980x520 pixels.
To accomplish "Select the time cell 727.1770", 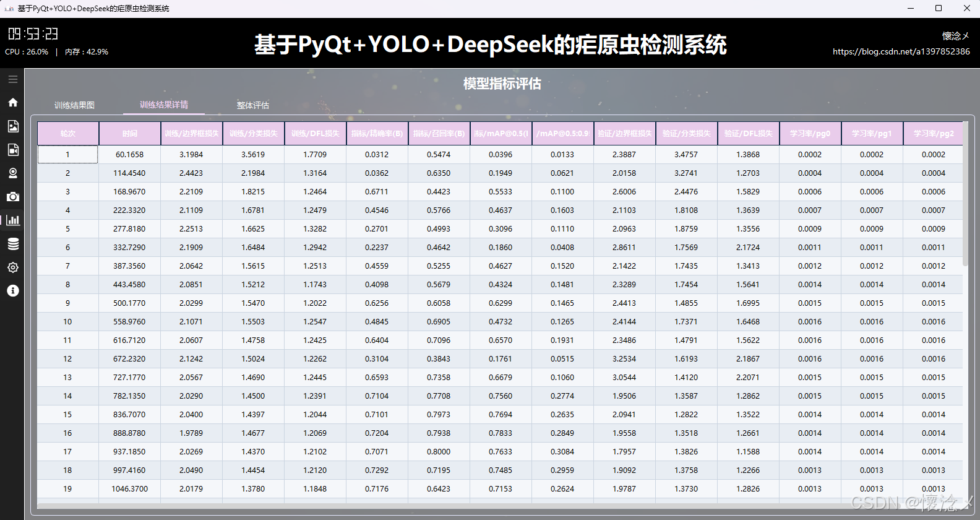I will 130,378.
